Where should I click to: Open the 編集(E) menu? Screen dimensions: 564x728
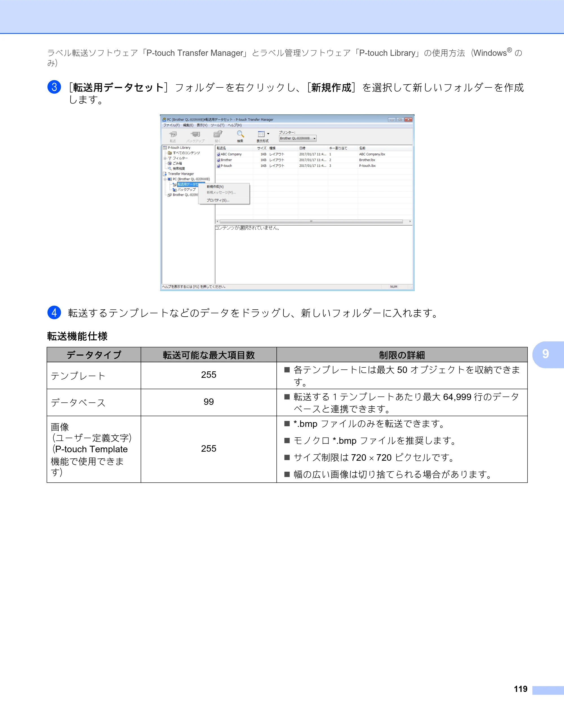point(188,125)
